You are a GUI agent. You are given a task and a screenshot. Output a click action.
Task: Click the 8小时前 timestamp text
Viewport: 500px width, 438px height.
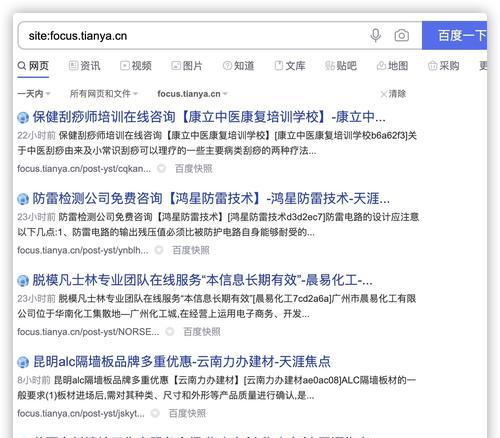coord(34,380)
